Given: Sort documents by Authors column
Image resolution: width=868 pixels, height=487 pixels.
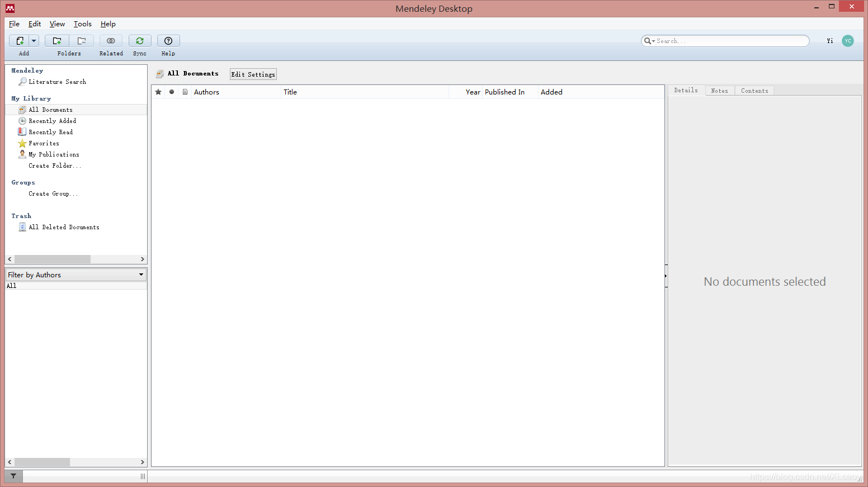Looking at the screenshot, I should 236,92.
